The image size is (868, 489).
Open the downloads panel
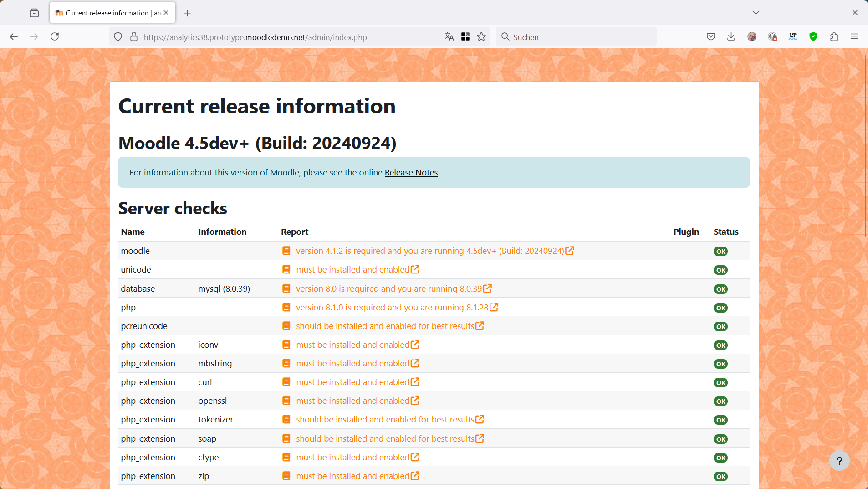pos(731,37)
